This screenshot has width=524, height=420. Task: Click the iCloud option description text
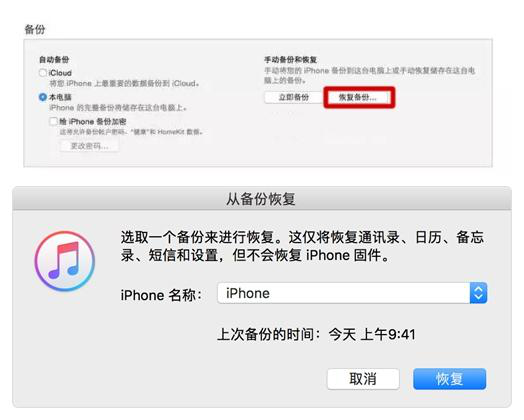point(124,83)
